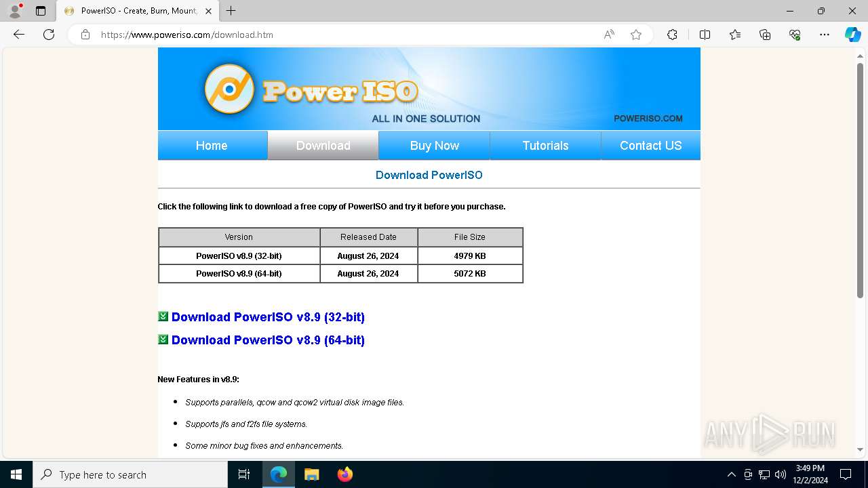This screenshot has width=868, height=488.
Task: Open the Extensions puzzle icon
Action: 672,35
